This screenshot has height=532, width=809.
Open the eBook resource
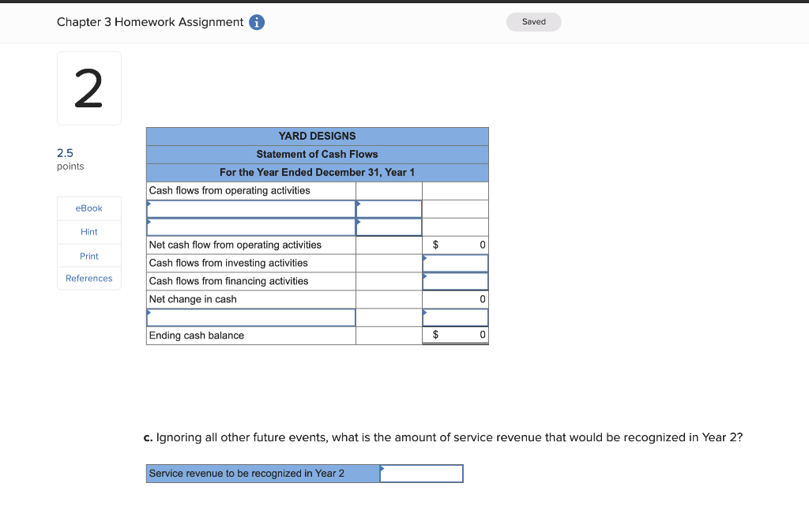point(88,208)
